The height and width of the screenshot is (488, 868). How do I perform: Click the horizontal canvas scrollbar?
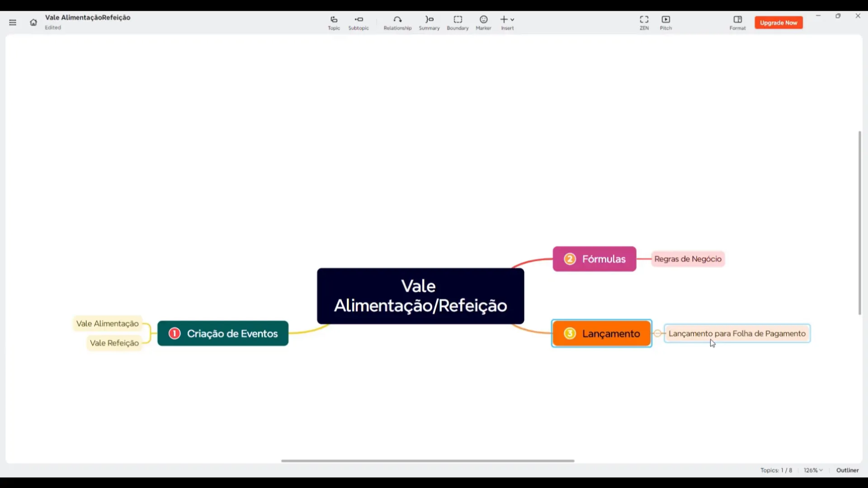click(427, 461)
